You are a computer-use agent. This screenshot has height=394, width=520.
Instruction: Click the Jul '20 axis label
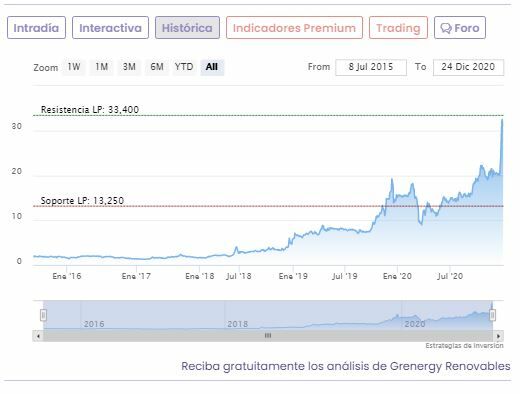click(x=450, y=276)
